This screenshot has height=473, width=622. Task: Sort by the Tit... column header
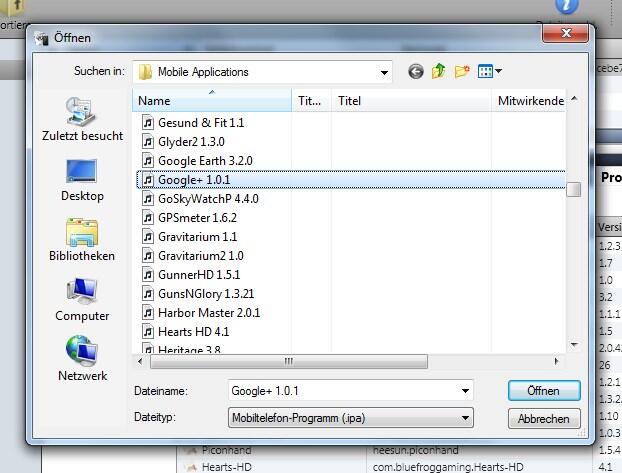click(311, 101)
